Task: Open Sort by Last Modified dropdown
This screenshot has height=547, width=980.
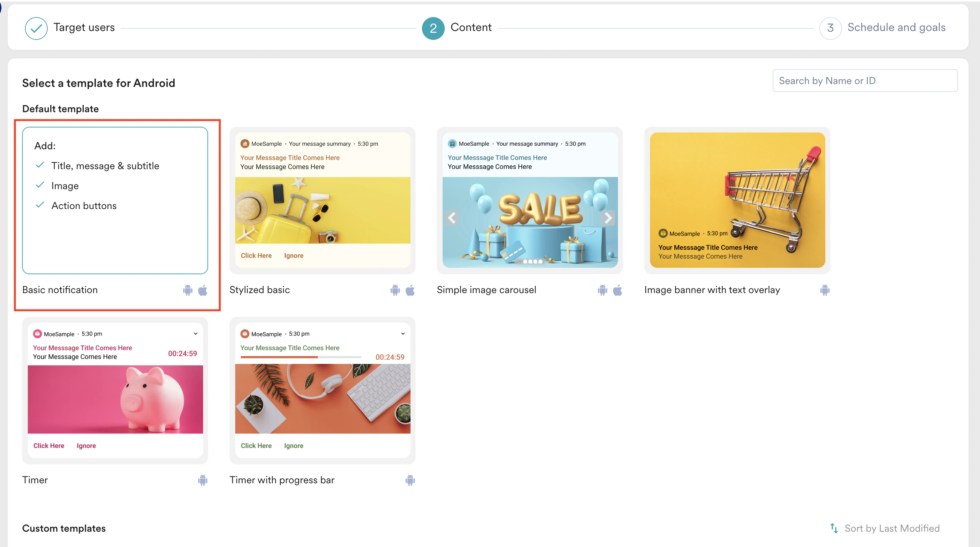Action: pos(891,528)
